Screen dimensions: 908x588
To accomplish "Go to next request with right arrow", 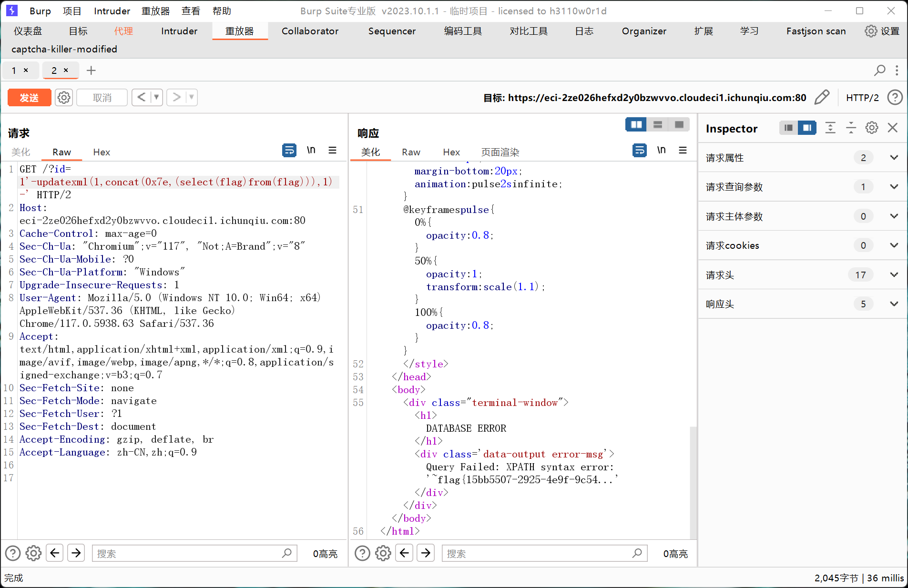I will [176, 97].
